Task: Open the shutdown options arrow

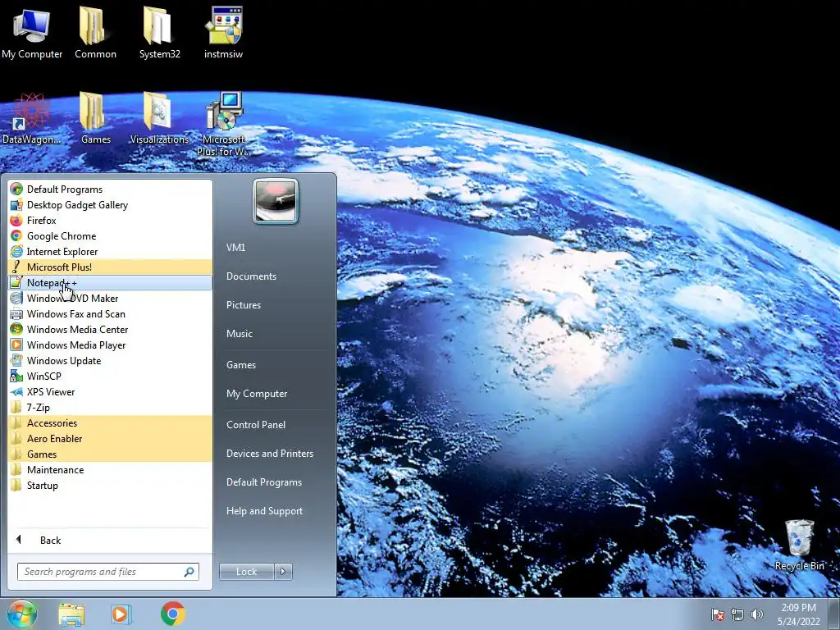Action: point(283,572)
